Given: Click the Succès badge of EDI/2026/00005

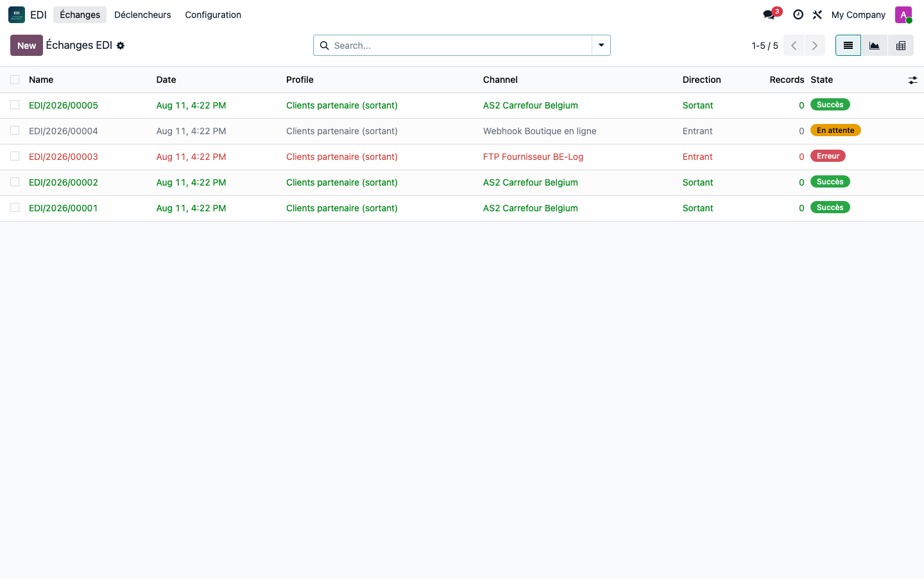Looking at the screenshot, I should pyautogui.click(x=830, y=105).
